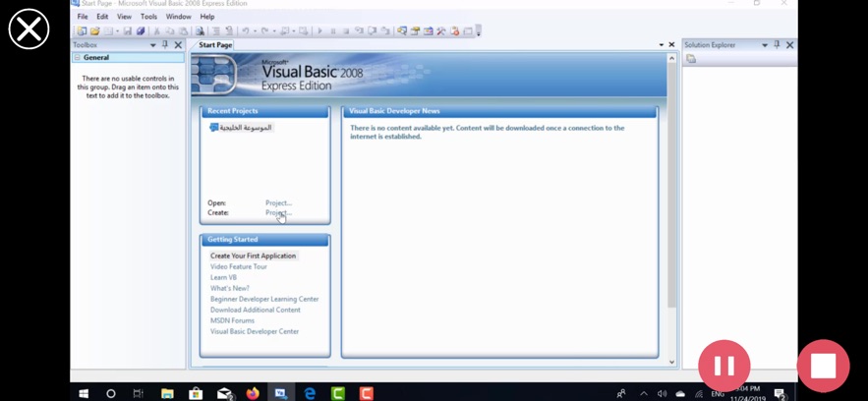Open the Undo history dropdown arrow
Viewport: 868px width, 401px height.
point(255,31)
